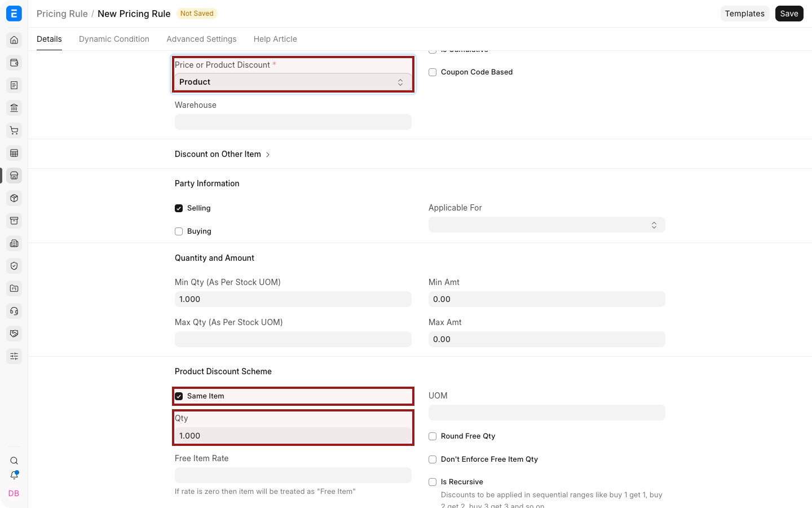The height and width of the screenshot is (508, 812).
Task: Uncheck the Same Item checkbox
Action: pos(179,396)
